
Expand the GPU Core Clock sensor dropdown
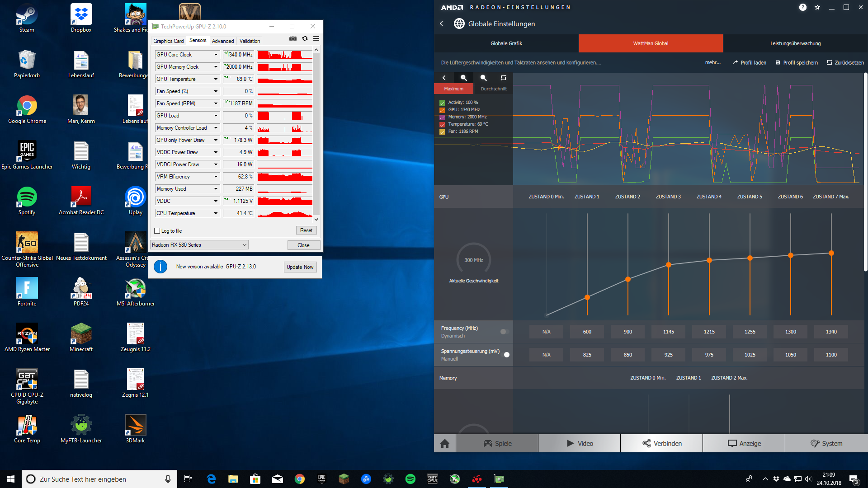click(216, 55)
